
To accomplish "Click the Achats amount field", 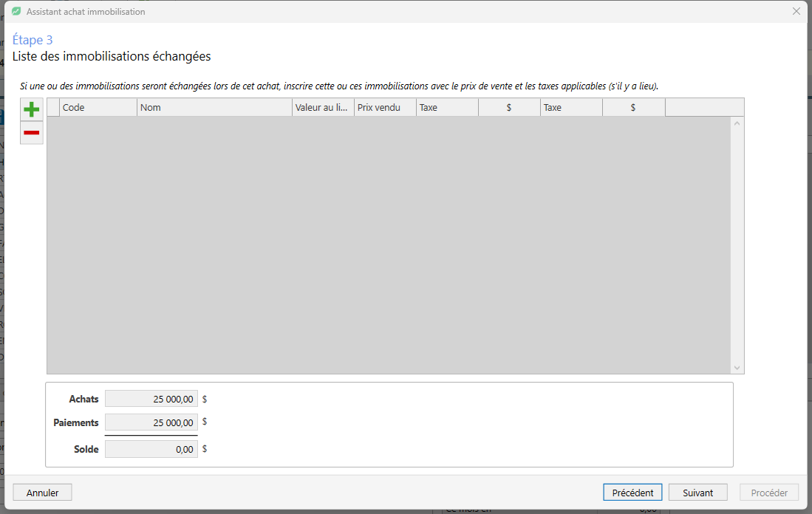I will coord(151,399).
